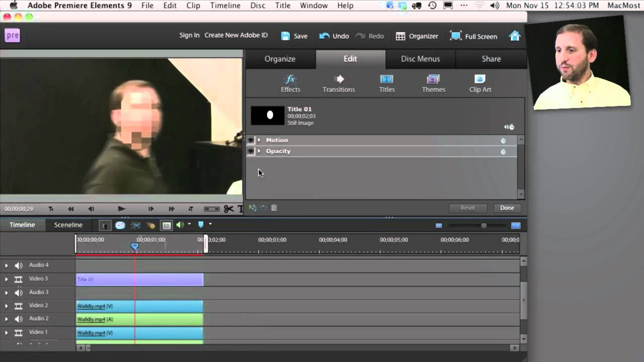644x362 pixels.
Task: Click the timeline zoom-in icon
Action: 516,226
